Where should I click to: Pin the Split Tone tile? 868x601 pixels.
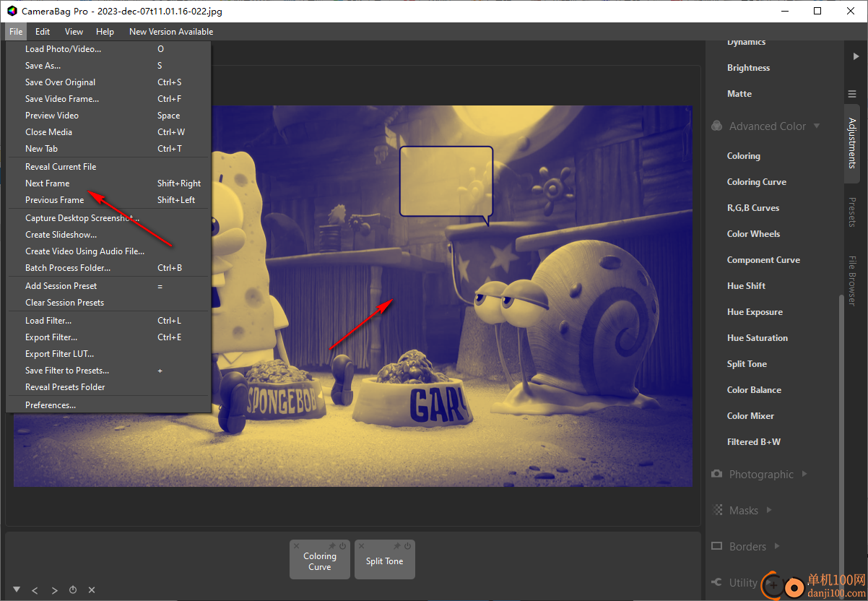pyautogui.click(x=397, y=546)
